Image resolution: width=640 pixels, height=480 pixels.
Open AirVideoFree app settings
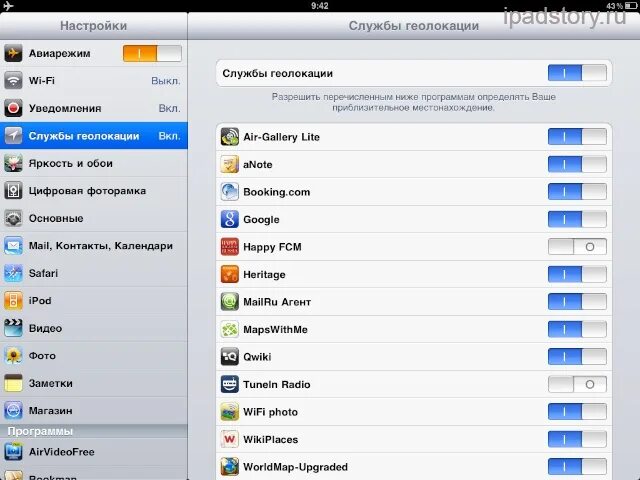point(93,451)
